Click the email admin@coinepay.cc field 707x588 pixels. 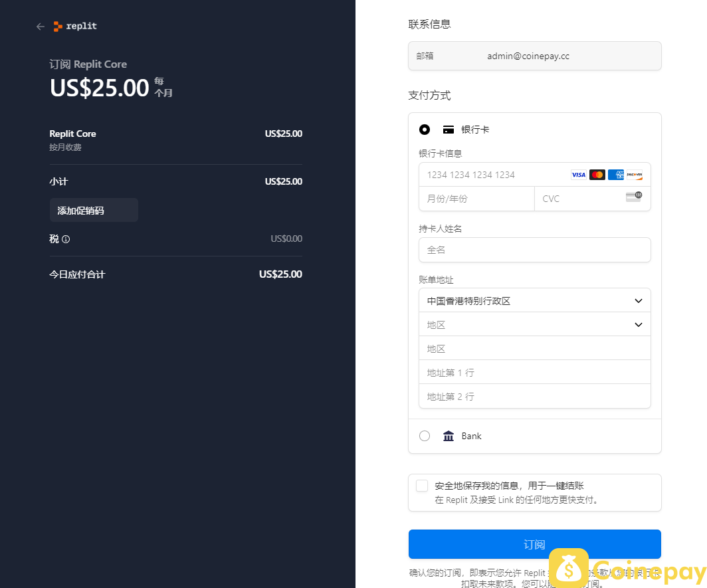[x=535, y=56]
